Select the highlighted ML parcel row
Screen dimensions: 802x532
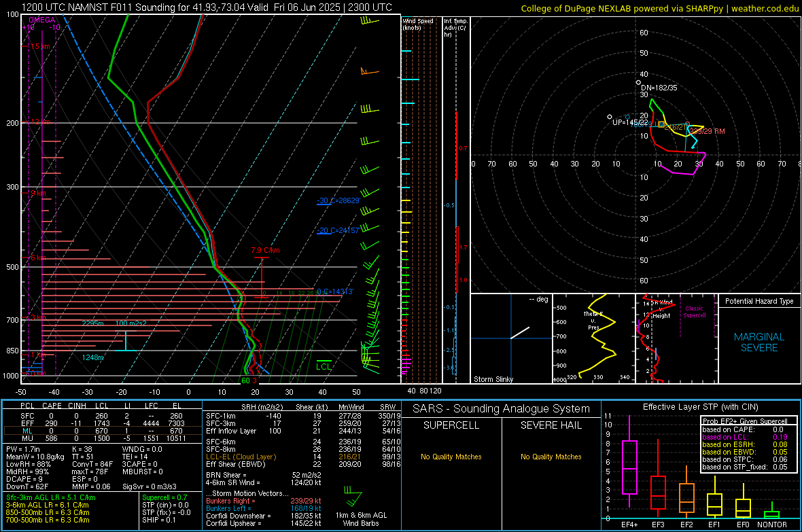102,431
